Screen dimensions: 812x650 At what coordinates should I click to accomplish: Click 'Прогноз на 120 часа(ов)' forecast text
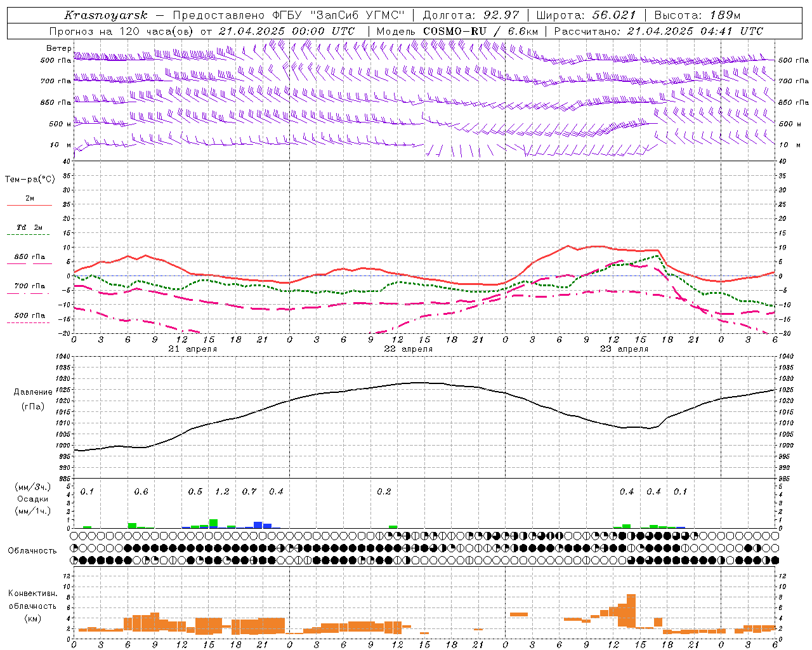tap(122, 31)
